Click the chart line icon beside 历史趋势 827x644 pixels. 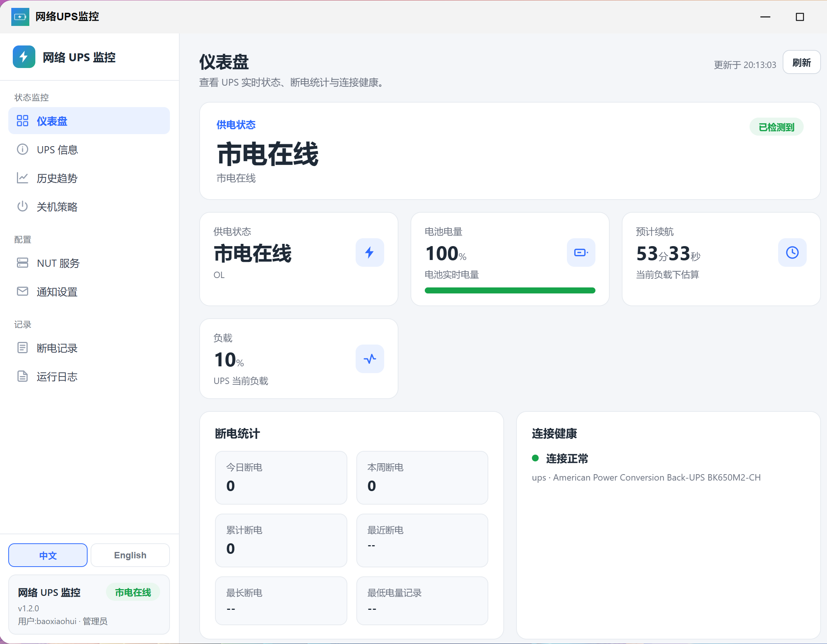click(x=22, y=178)
